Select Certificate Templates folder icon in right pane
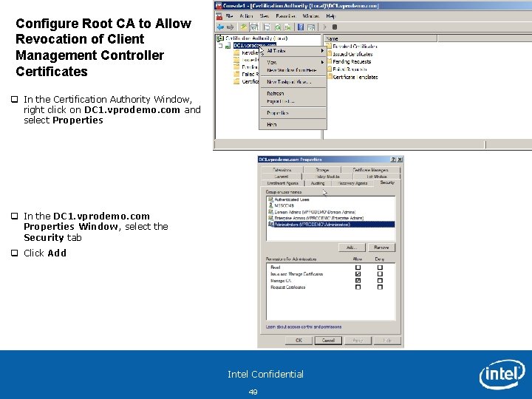The height and width of the screenshot is (399, 532). 328,77
